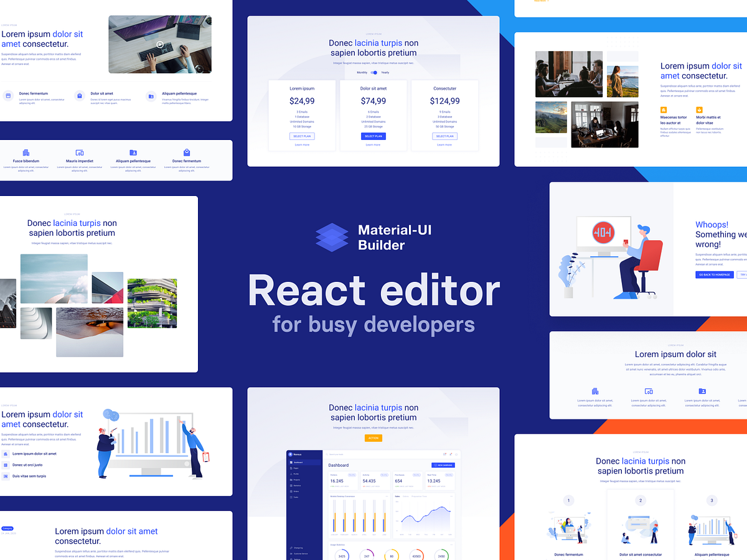747x560 pixels.
Task: Open the three-dot options menu on the Sales chart
Action: [x=451, y=496]
